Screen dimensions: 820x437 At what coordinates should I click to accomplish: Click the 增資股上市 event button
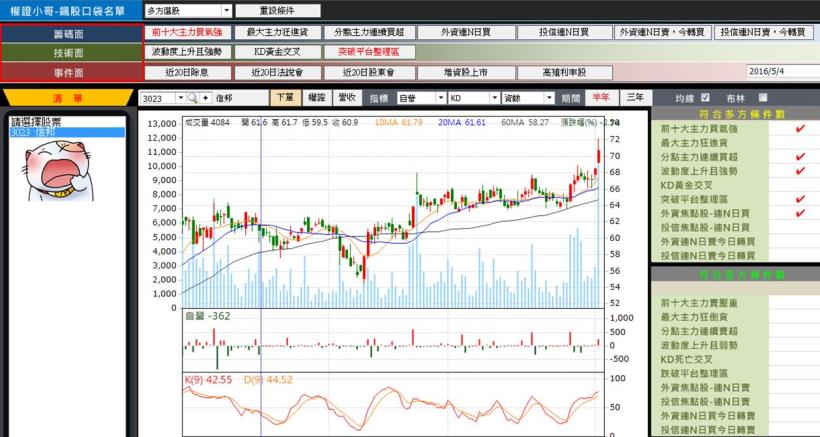point(466,73)
